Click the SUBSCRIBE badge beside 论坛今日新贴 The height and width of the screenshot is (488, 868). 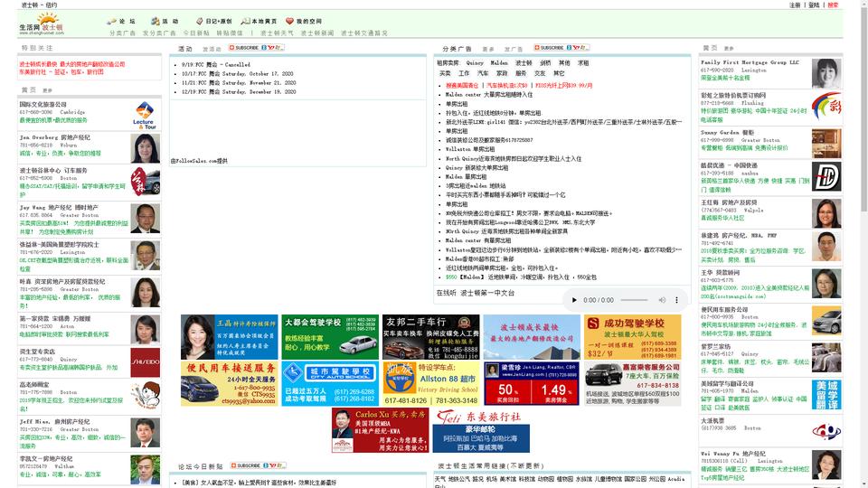(258, 466)
